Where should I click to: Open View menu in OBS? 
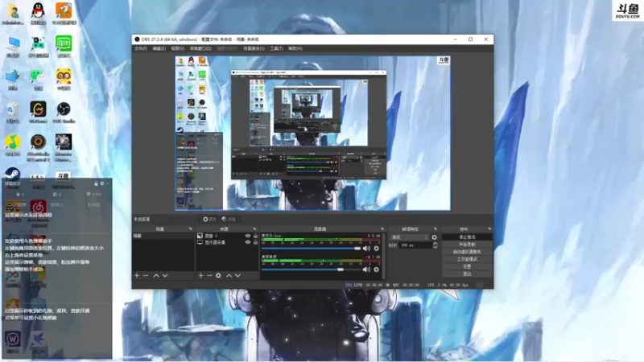[177, 48]
